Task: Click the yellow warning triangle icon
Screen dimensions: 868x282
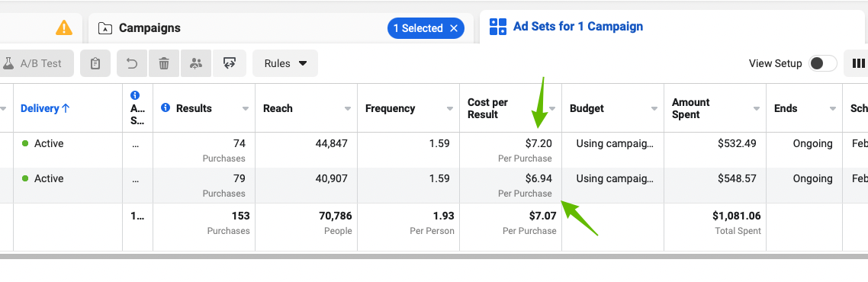Action: (63, 27)
